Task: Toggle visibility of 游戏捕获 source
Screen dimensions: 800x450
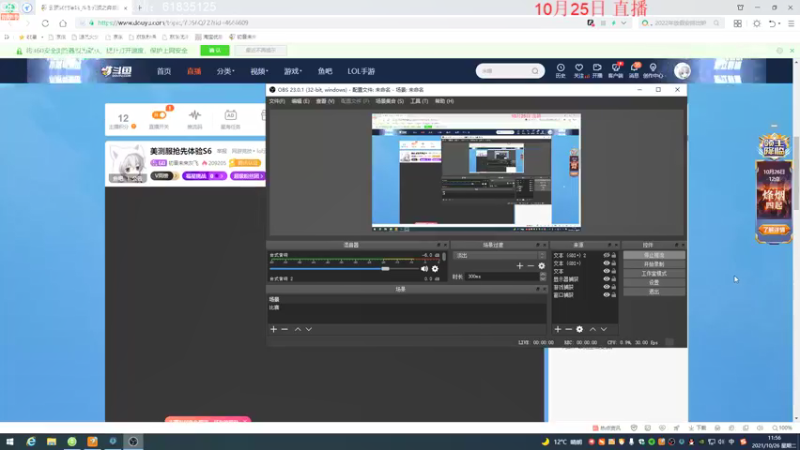Action: coord(606,287)
